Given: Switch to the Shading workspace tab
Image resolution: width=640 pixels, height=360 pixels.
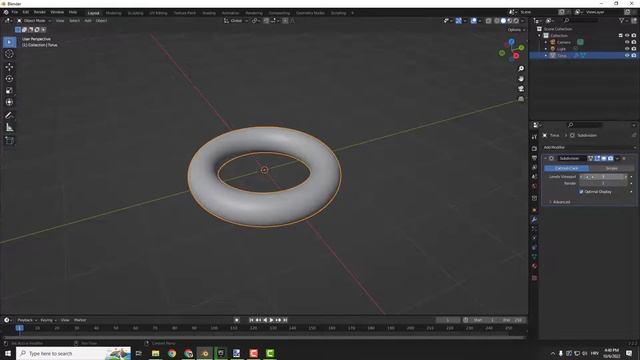Looking at the screenshot, I should (209, 13).
